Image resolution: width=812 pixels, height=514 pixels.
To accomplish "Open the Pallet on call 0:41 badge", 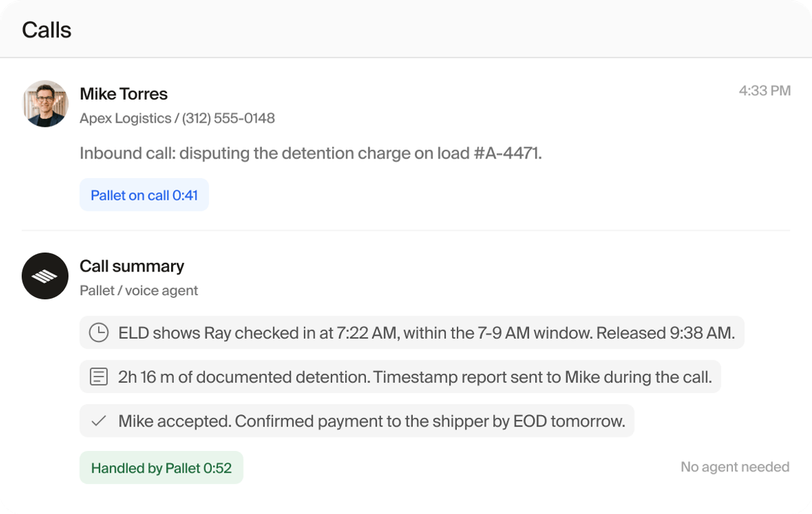I will [144, 195].
